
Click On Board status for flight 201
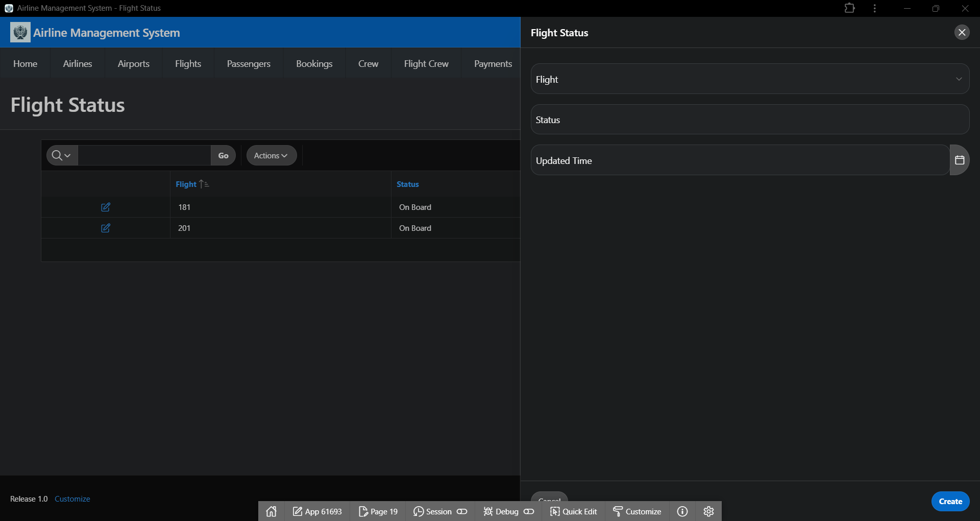[415, 228]
